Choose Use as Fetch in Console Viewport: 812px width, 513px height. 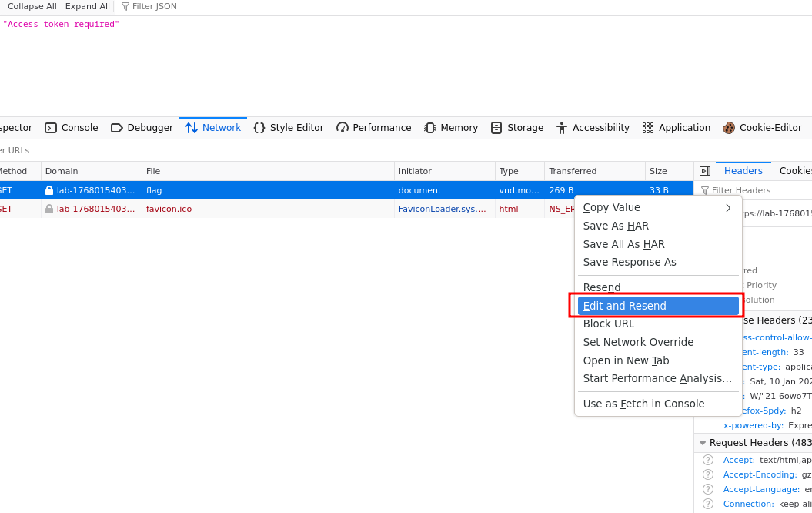(x=658, y=404)
